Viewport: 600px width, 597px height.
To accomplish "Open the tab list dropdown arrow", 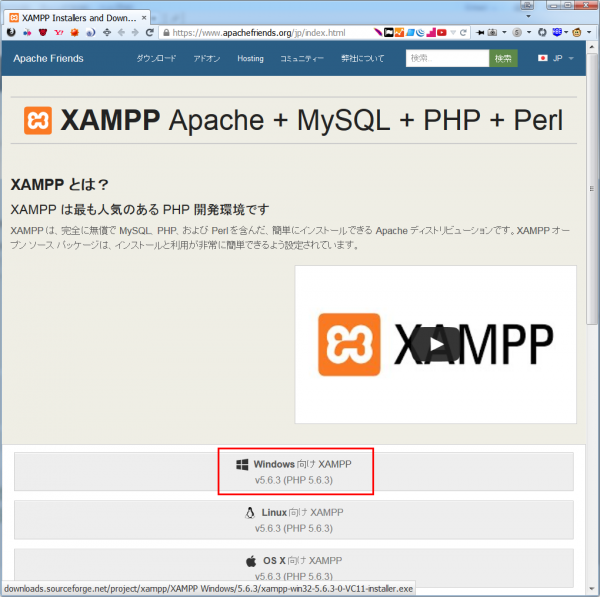I will pyautogui.click(x=528, y=16).
